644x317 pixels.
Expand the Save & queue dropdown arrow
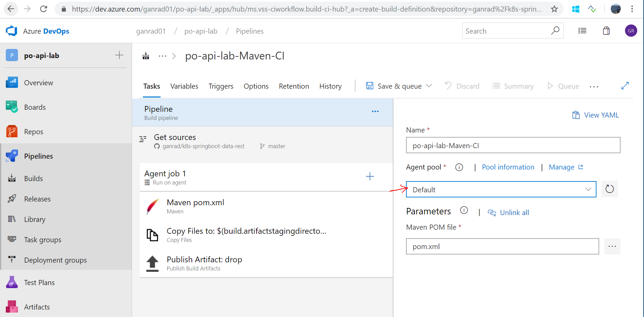429,86
